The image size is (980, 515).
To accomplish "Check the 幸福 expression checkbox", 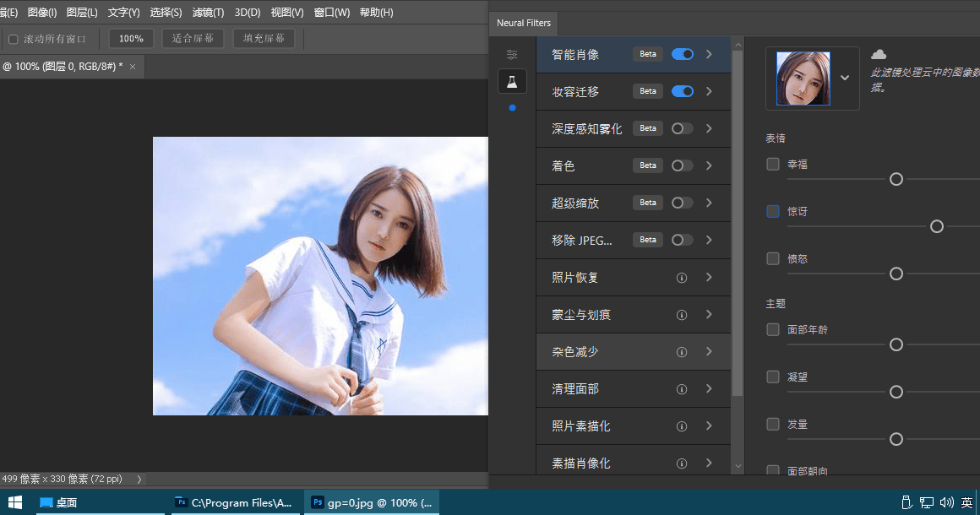I will coord(772,164).
